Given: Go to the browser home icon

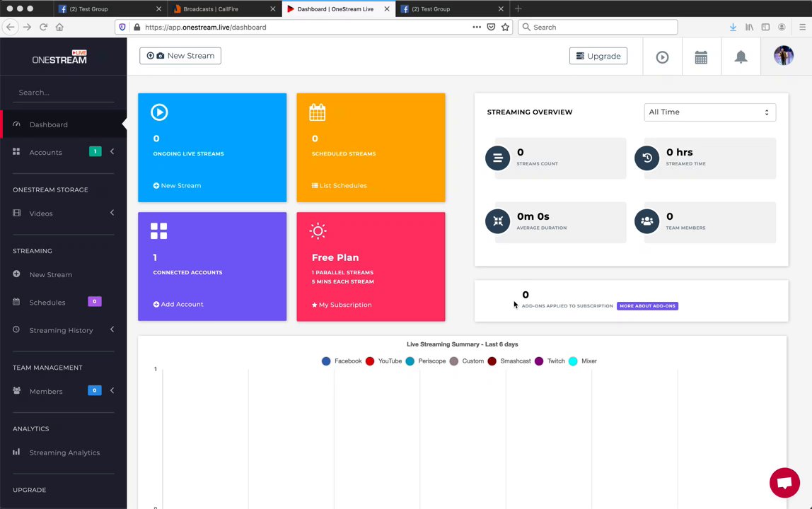Looking at the screenshot, I should tap(59, 27).
